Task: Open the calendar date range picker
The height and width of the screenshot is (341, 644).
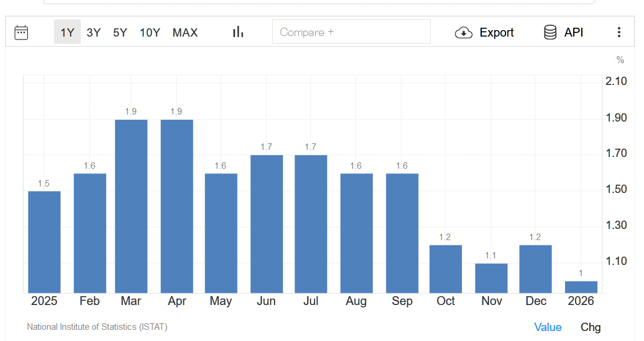Action: [x=21, y=32]
